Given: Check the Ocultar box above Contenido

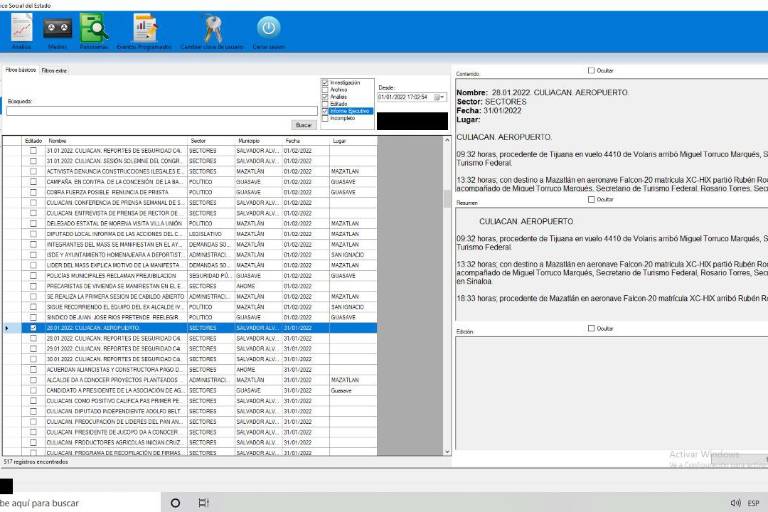Looking at the screenshot, I should [x=591, y=71].
